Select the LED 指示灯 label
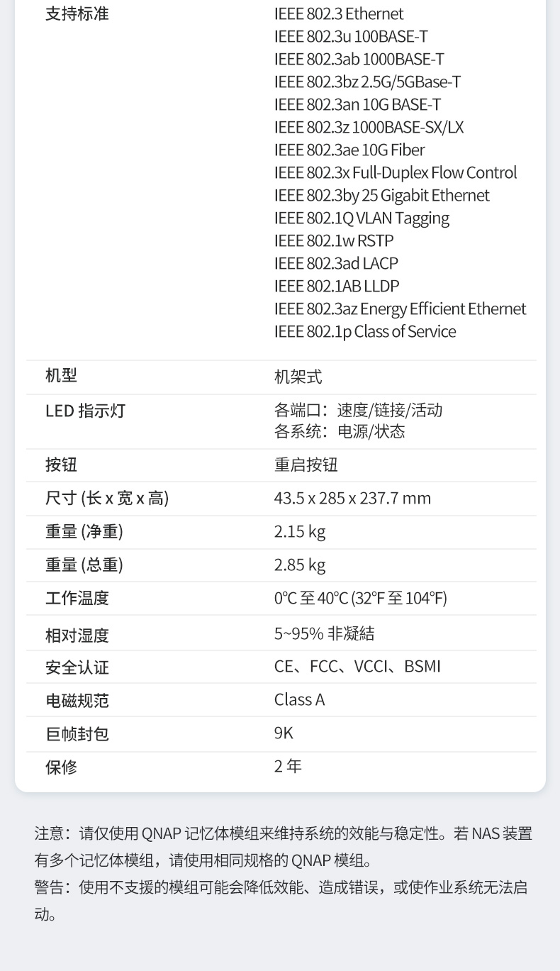 coord(85,411)
